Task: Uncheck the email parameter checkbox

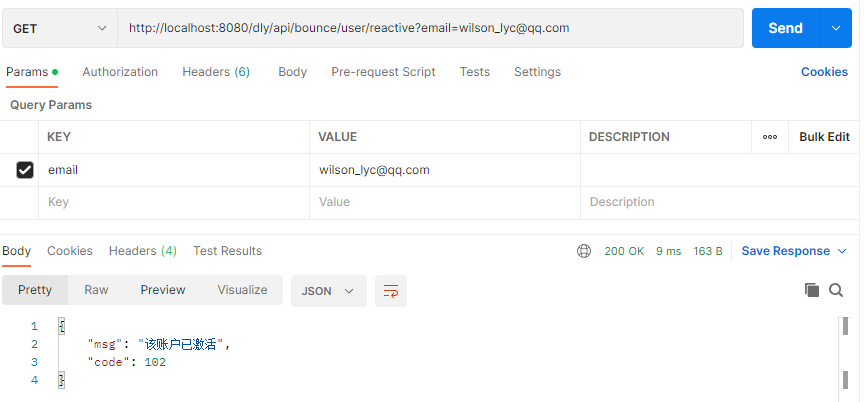Action: coord(25,170)
